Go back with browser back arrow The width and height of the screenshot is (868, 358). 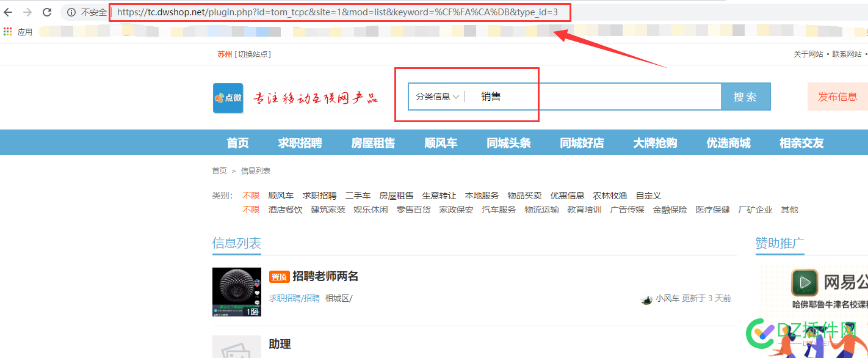[9, 12]
